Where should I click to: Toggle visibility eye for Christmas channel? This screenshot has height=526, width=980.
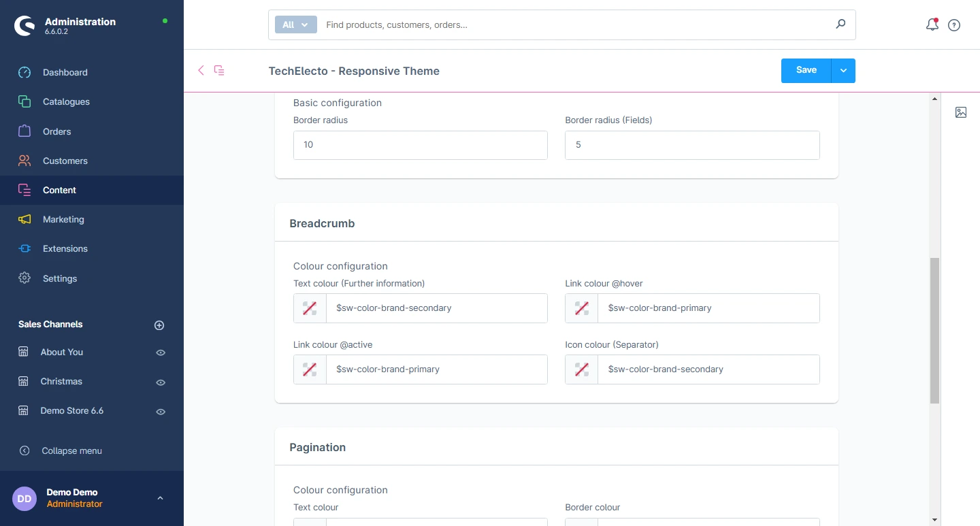[161, 382]
